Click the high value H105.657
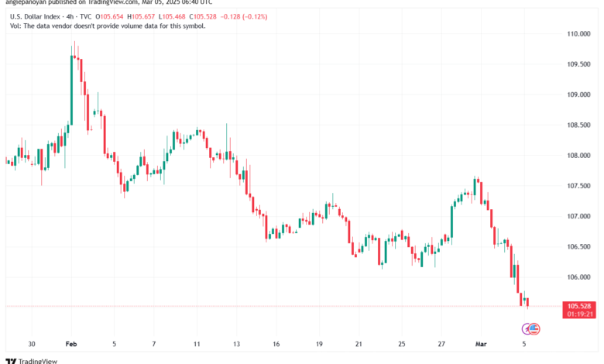The image size is (604, 364). 141,16
